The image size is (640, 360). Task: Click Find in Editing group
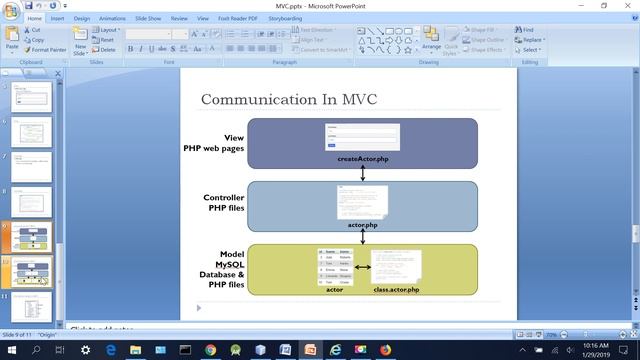point(524,30)
